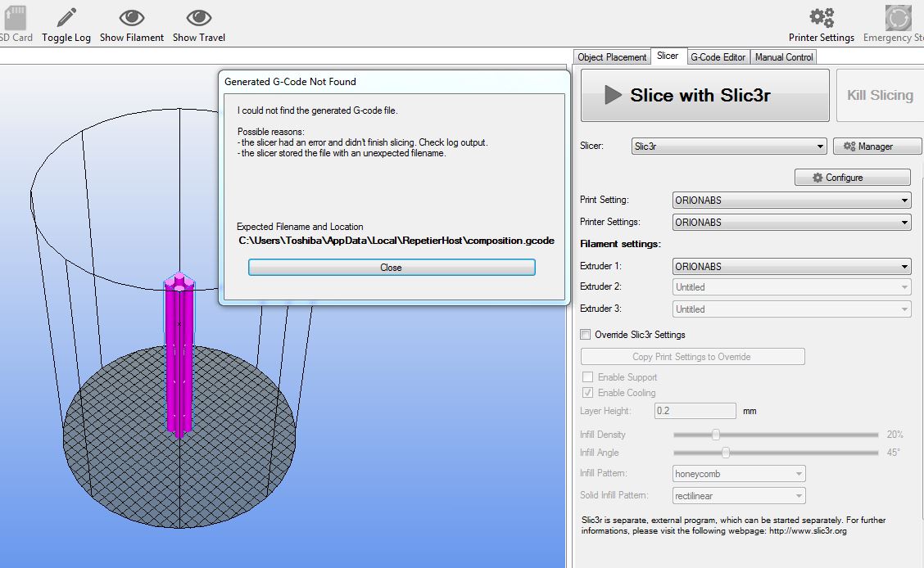Click the SD Card icon
The height and width of the screenshot is (568, 924).
14,17
